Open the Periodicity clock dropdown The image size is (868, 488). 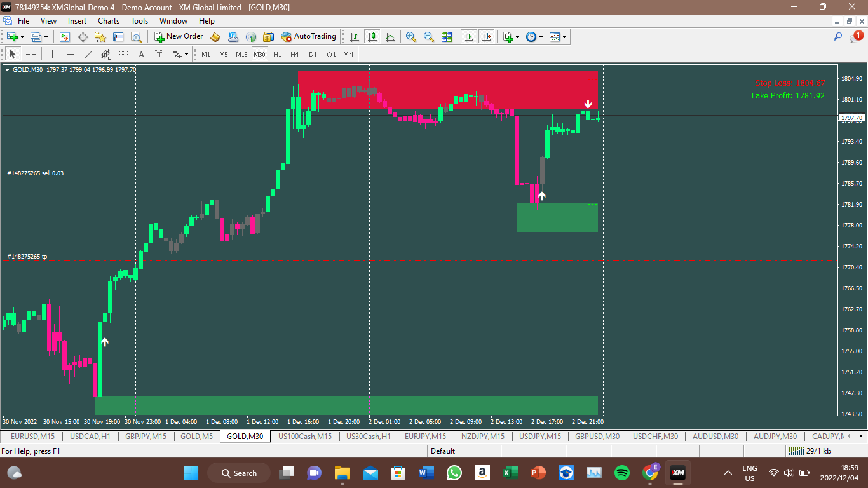(541, 37)
